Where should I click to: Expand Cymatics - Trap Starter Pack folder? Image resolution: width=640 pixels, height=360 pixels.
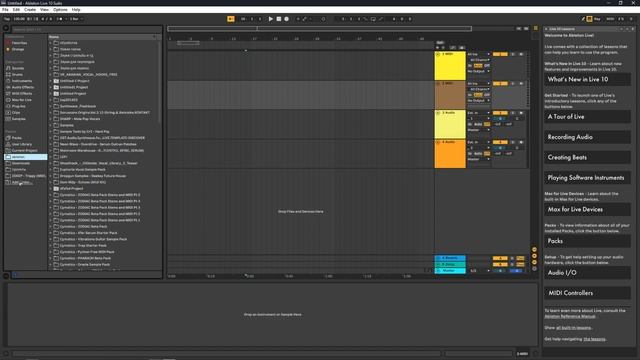click(51, 246)
